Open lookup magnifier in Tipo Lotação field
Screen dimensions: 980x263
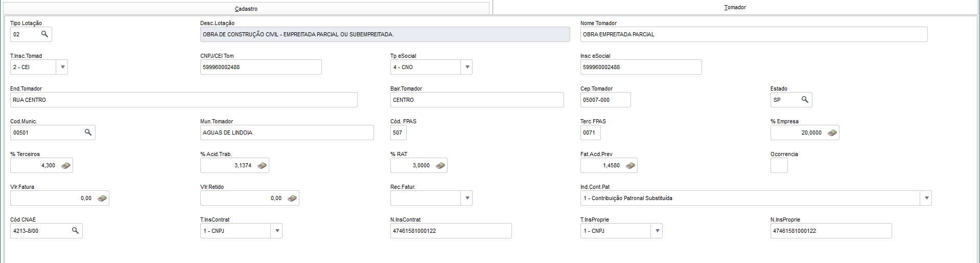point(44,34)
